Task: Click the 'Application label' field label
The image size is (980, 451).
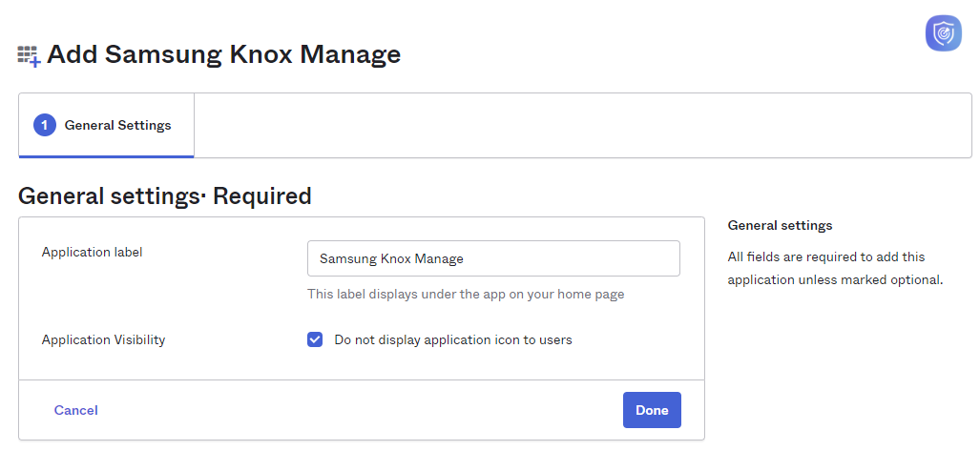Action: 92,253
